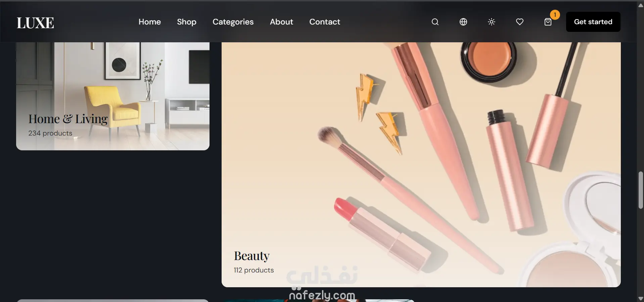Viewport: 644px width, 302px height.
Task: Open the Home & Living category card
Action: pyautogui.click(x=113, y=96)
